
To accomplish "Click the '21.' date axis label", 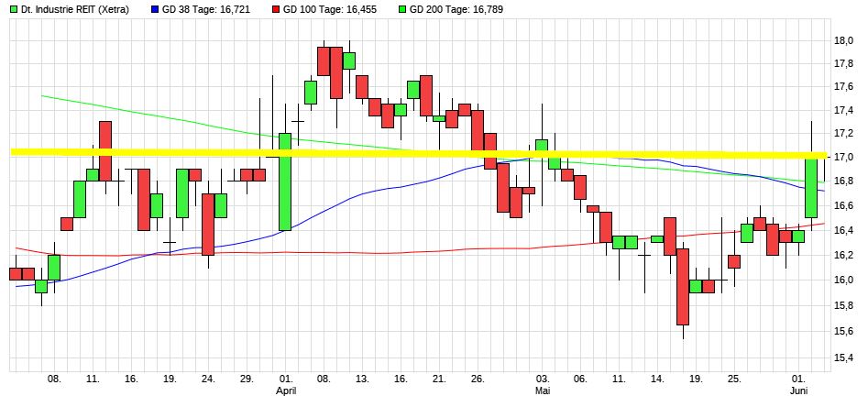I will point(440,379).
